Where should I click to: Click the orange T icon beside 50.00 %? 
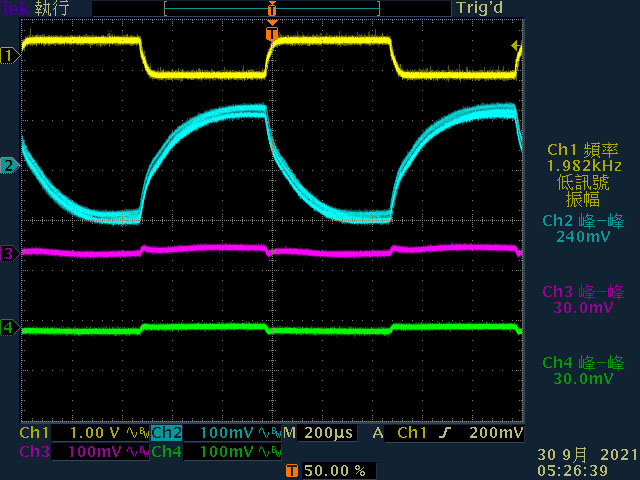(x=291, y=471)
